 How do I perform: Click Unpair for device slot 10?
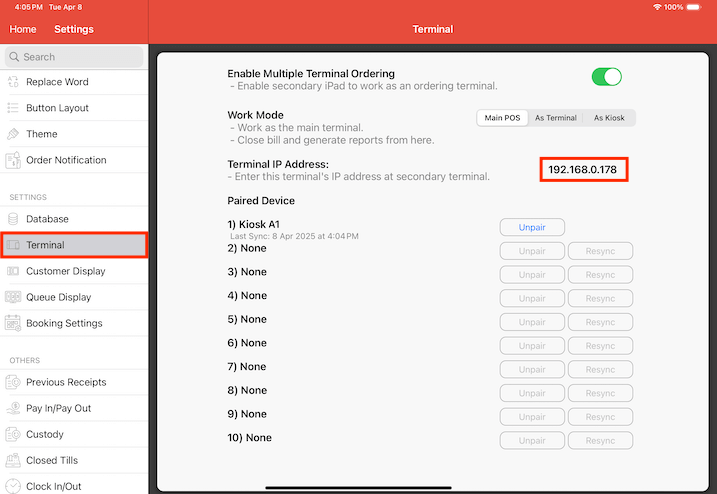[532, 441]
